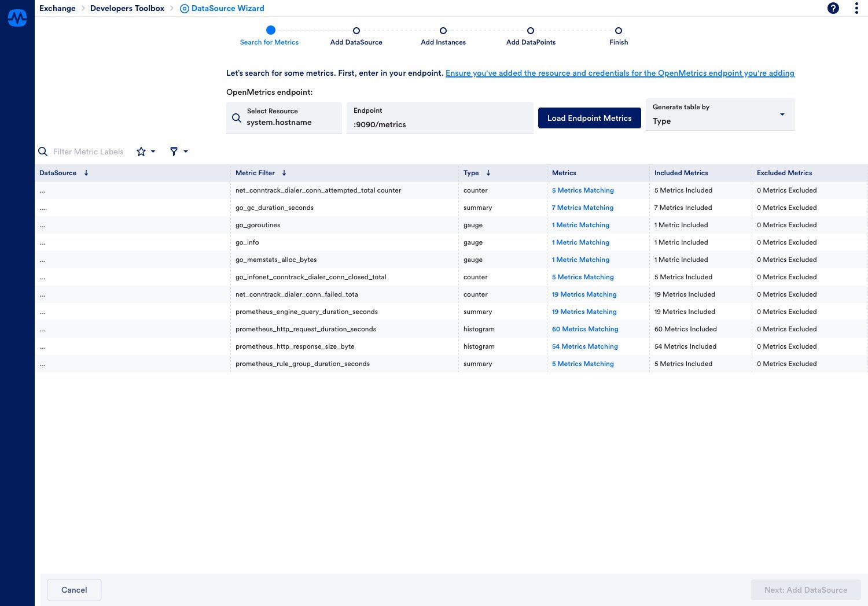Click the Select Resource field with system.hostname
The width and height of the screenshot is (868, 606).
click(284, 118)
